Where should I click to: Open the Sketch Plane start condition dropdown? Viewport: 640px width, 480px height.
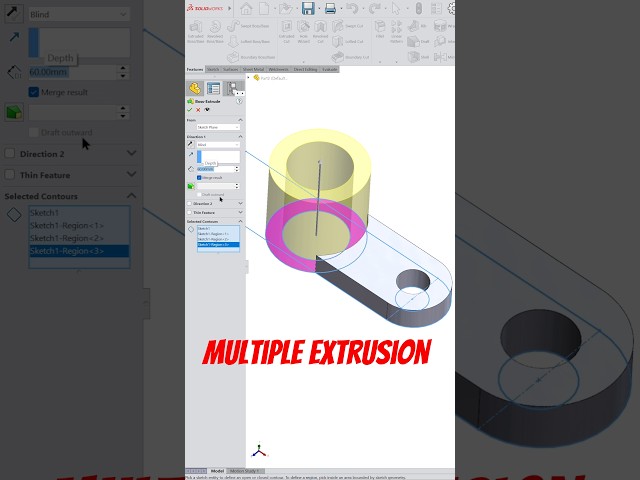(x=218, y=127)
